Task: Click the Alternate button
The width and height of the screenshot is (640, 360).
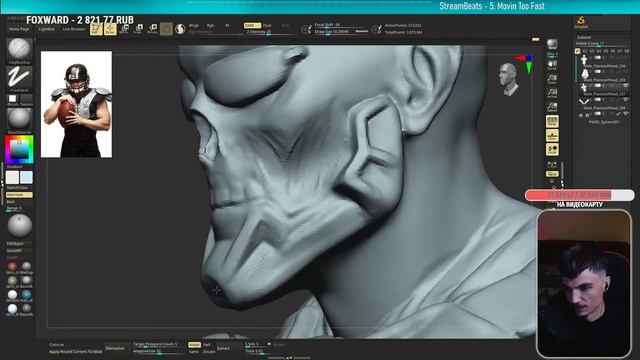Action: [19, 195]
